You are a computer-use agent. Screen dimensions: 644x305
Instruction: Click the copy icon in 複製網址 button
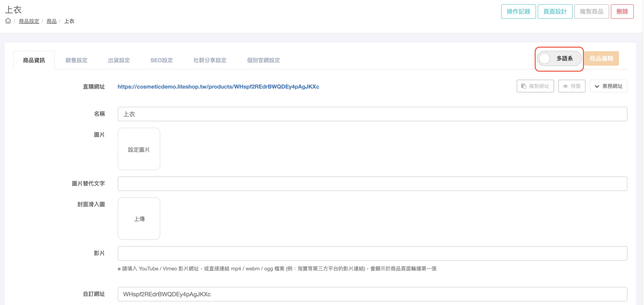(x=524, y=86)
